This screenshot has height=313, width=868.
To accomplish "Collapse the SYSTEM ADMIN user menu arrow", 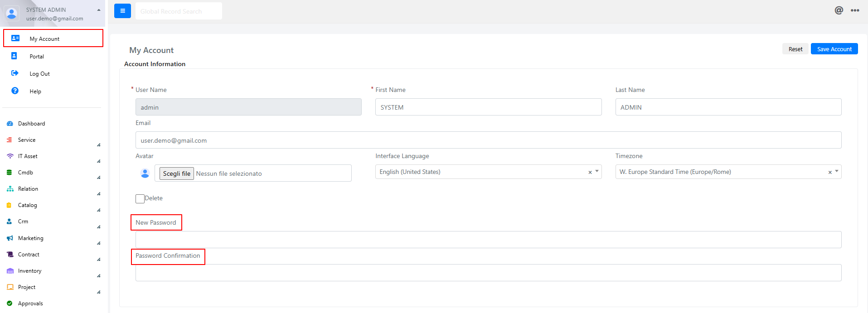I will [x=99, y=10].
